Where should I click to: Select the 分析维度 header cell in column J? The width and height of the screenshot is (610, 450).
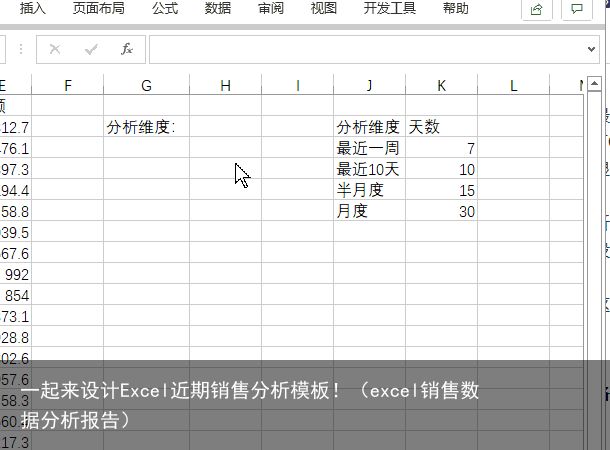[x=370, y=127]
